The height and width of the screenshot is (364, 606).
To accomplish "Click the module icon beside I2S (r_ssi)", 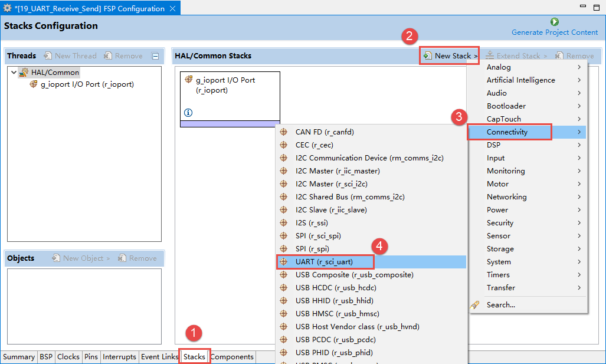I will click(x=284, y=223).
